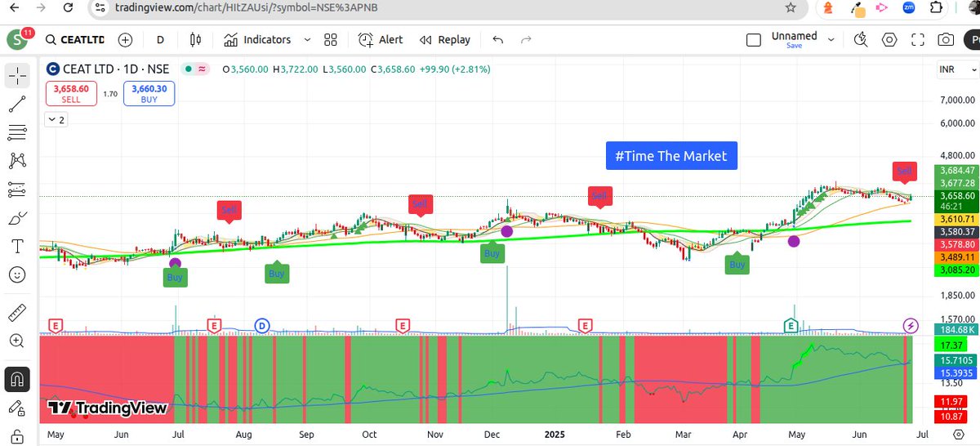
Task: Expand the indicators favorites dropdown arrow
Action: 308,39
